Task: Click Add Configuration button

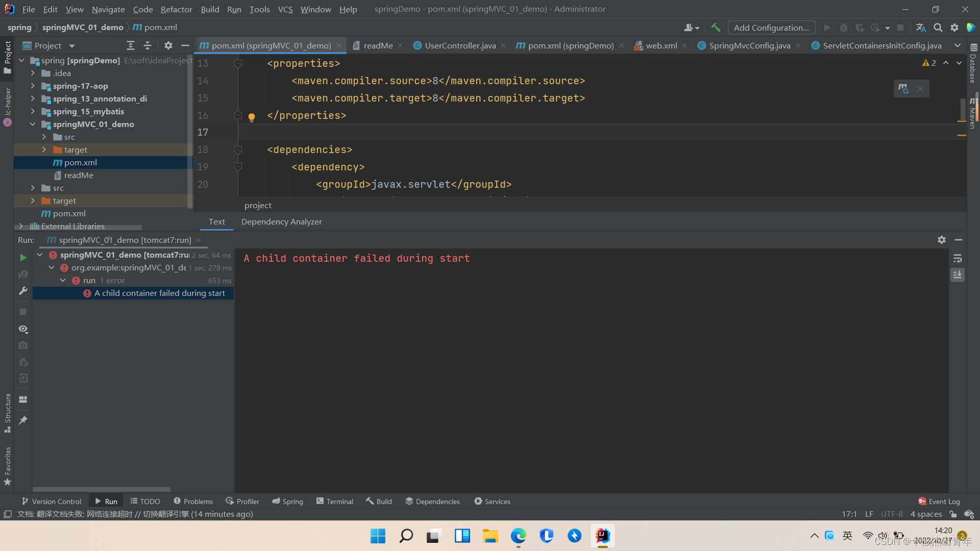Action: (x=772, y=27)
